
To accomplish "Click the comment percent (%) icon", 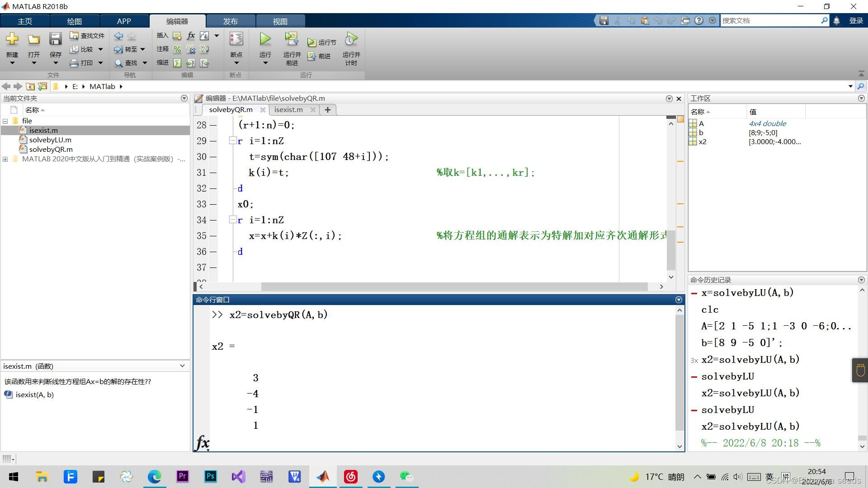I will (x=177, y=49).
